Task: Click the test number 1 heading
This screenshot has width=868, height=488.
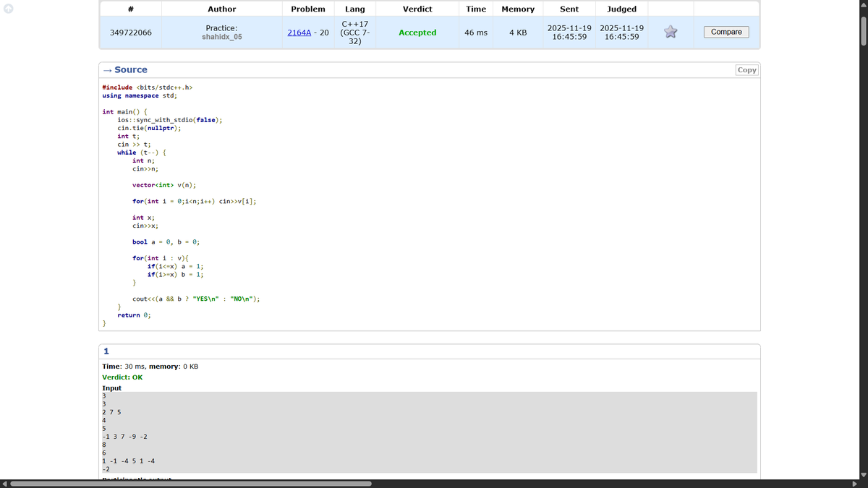Action: [106, 351]
